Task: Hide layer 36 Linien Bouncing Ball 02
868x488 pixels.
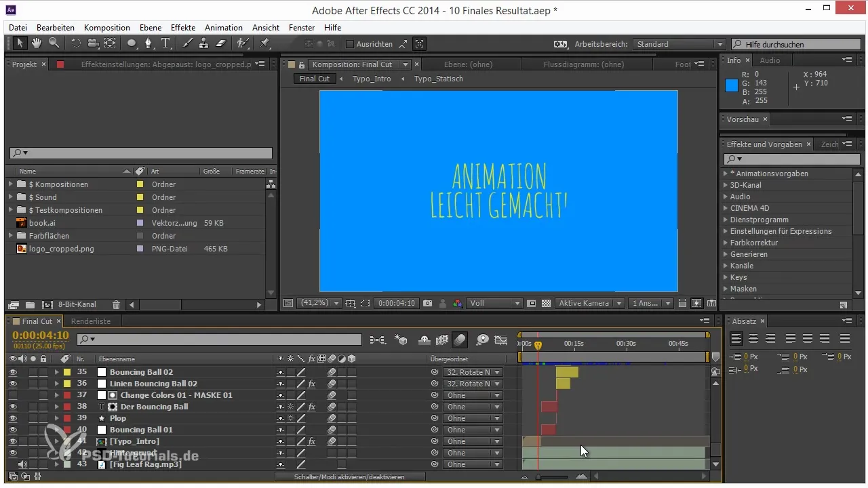Action: coord(13,384)
